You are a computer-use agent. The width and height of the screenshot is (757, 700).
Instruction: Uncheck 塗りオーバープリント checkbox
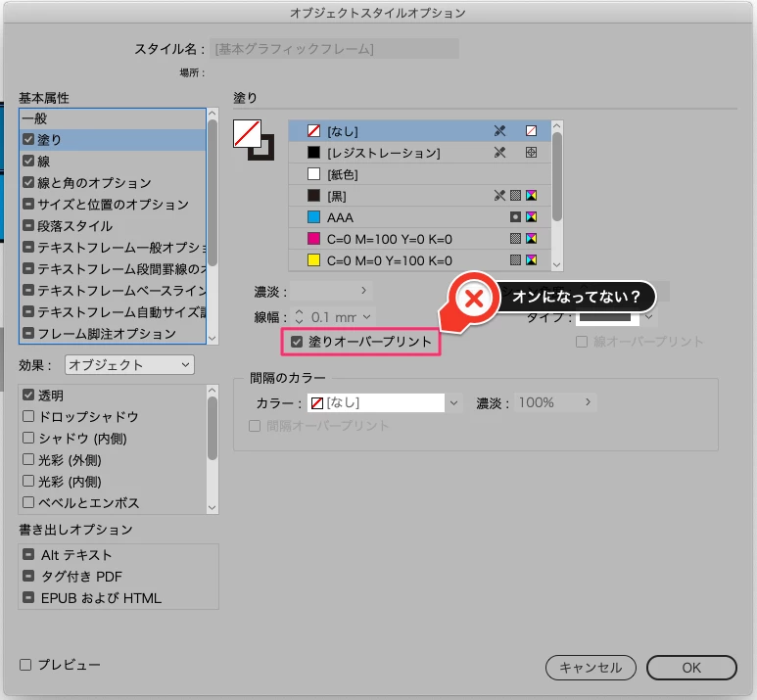(x=297, y=342)
